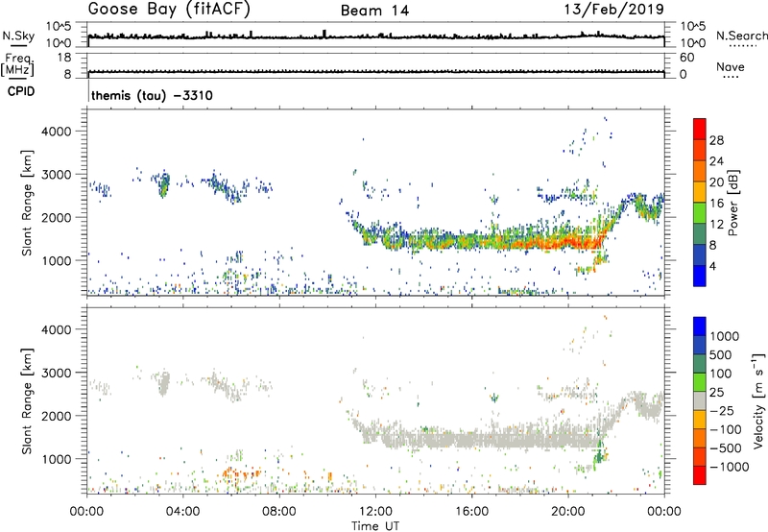Viewport: 768px width, 532px height.
Task: Click the yellow Velocity colorbar segment between -25 and -100
Action: pyautogui.click(x=700, y=420)
